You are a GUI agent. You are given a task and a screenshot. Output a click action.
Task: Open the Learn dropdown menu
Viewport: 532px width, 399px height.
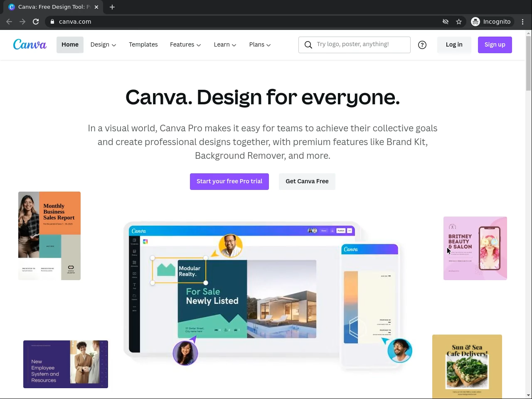[x=225, y=44]
